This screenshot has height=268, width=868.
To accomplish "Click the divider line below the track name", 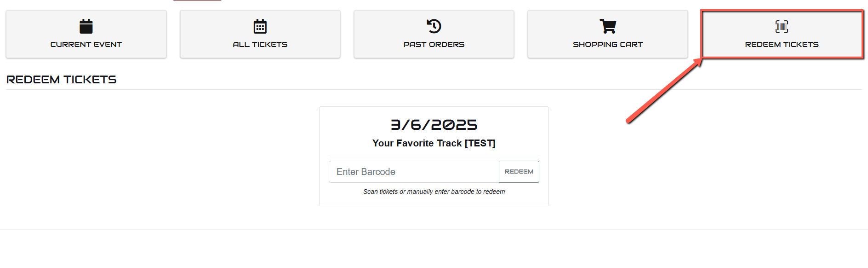I will tap(434, 155).
